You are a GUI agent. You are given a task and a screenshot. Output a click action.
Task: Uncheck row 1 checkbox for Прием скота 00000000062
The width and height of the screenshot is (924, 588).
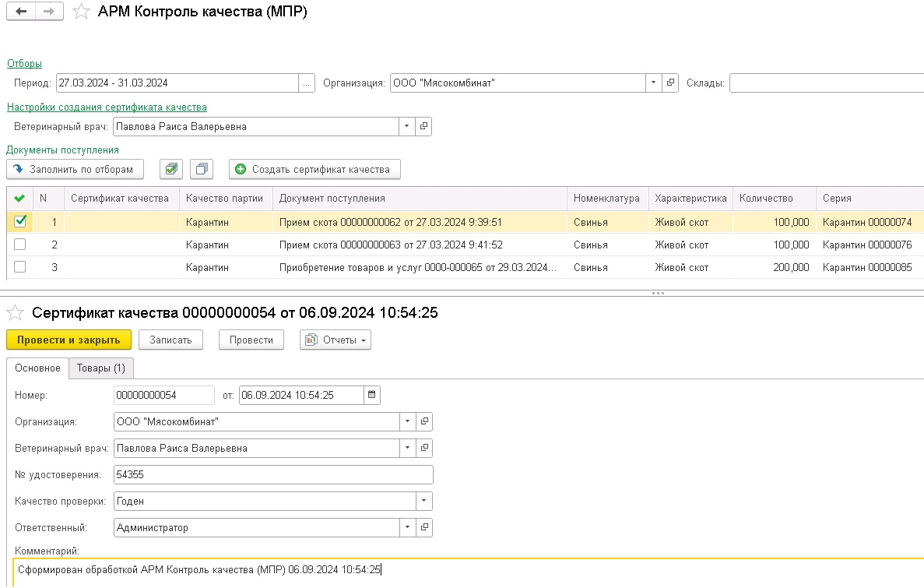tap(20, 222)
